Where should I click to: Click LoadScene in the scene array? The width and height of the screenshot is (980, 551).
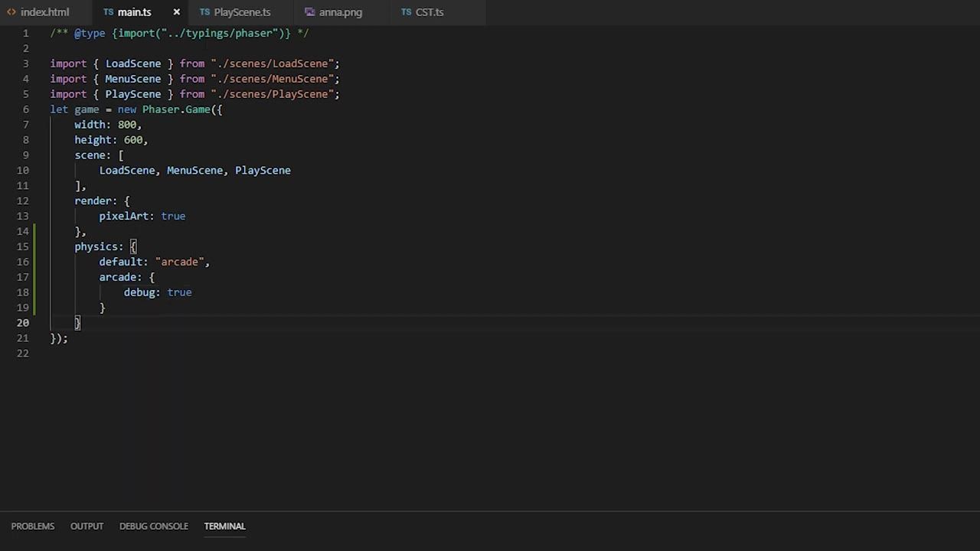[x=127, y=171]
